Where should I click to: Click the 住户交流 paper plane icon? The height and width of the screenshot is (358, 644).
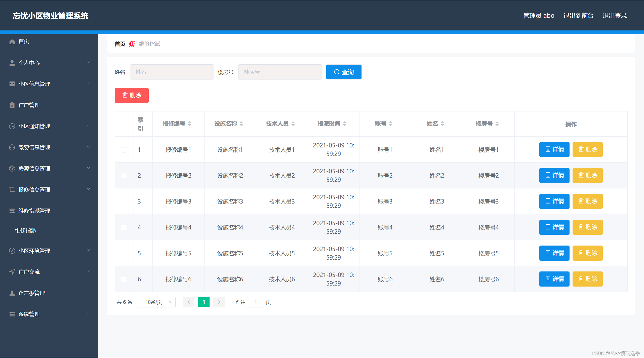12,272
